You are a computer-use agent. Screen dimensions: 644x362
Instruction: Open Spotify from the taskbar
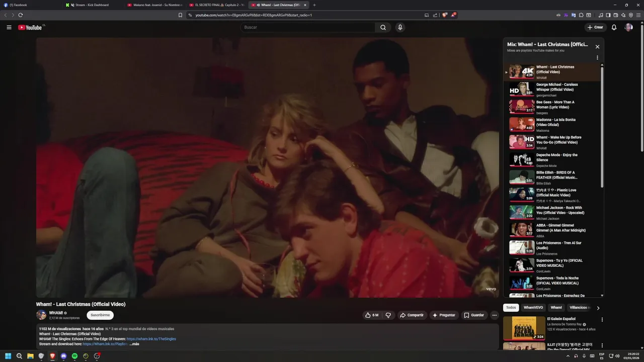[x=74, y=356]
